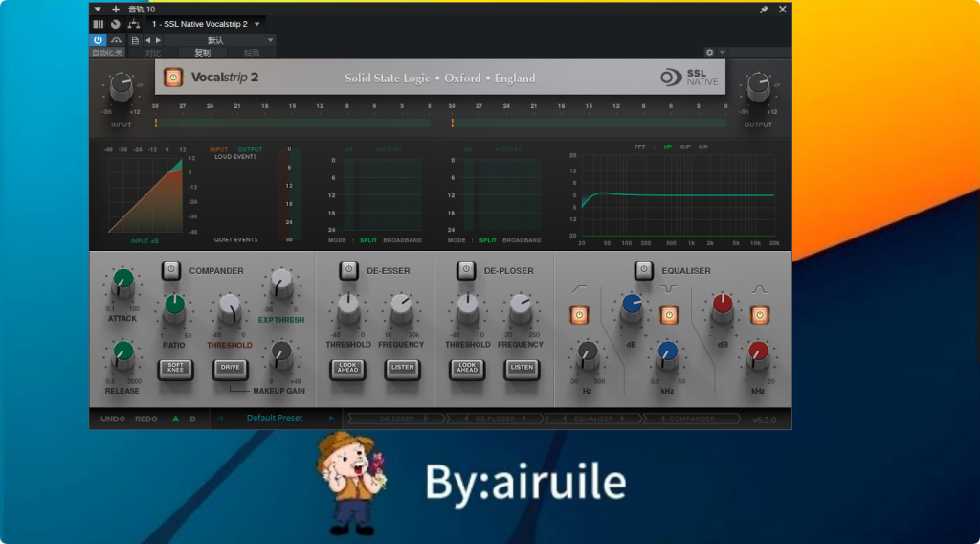The width and height of the screenshot is (980, 544).
Task: Pin the plugin window
Action: (764, 10)
